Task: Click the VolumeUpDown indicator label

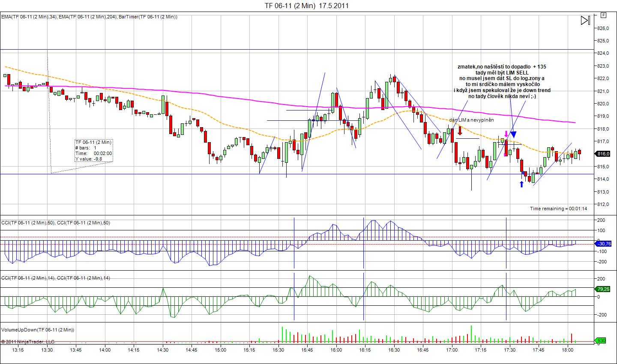Action: (38, 330)
